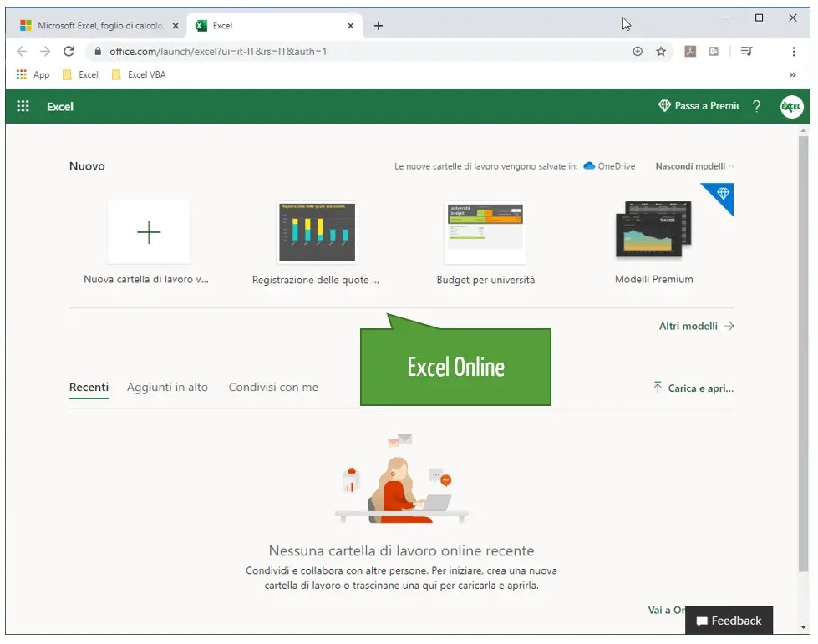Minimize the browser window

click(x=725, y=18)
